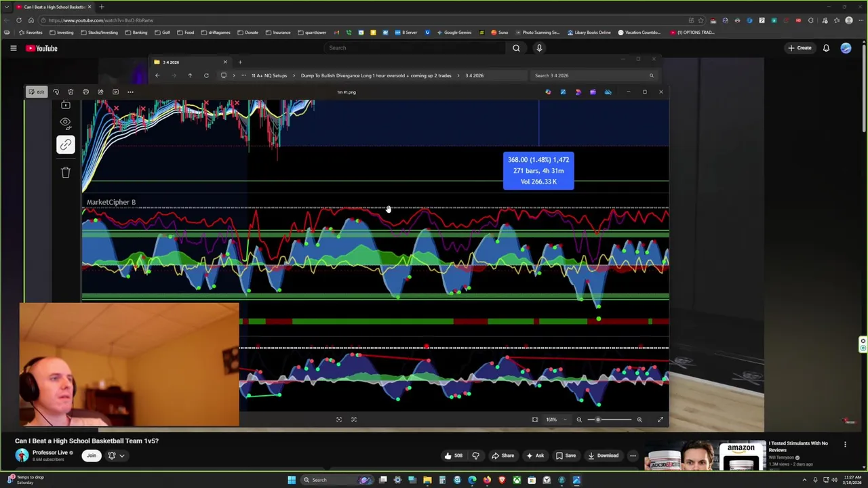Image resolution: width=868 pixels, height=488 pixels.
Task: Adjust the Photos zoom slider
Action: 609,420
